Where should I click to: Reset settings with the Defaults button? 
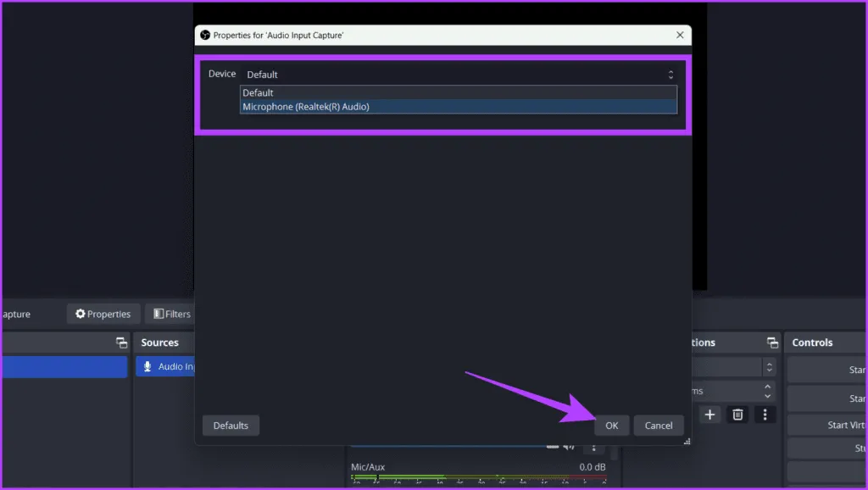pos(231,426)
